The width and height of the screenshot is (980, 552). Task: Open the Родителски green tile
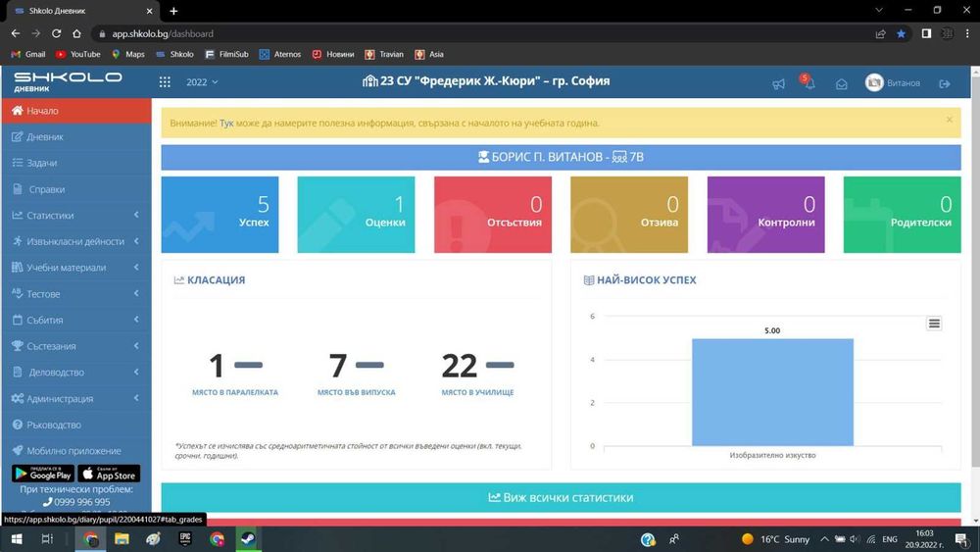tap(903, 215)
